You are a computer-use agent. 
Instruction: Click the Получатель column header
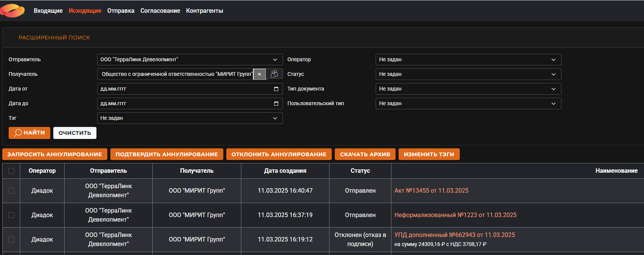[197, 171]
